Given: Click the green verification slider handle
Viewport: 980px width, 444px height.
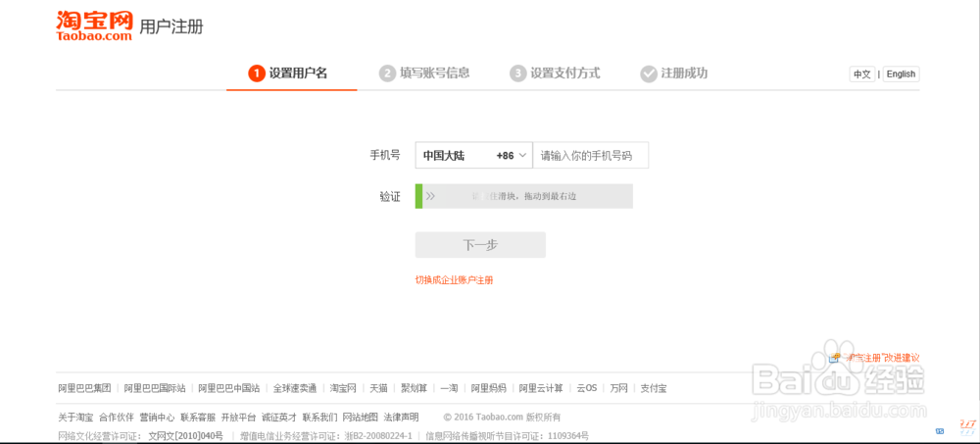Looking at the screenshot, I should [418, 196].
